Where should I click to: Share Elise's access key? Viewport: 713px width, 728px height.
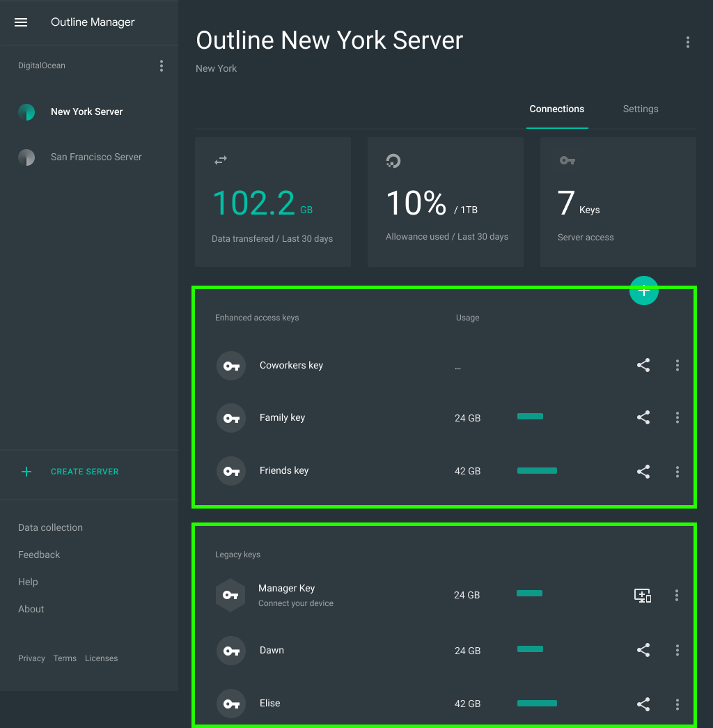[643, 704]
